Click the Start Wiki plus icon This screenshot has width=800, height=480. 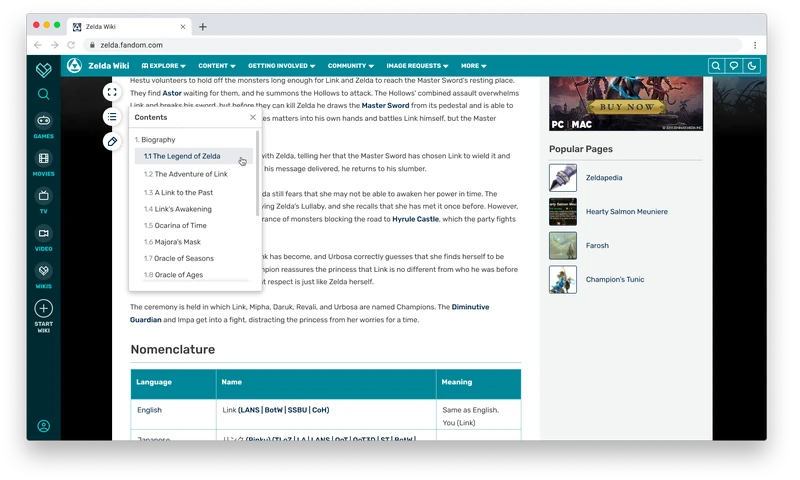[43, 309]
